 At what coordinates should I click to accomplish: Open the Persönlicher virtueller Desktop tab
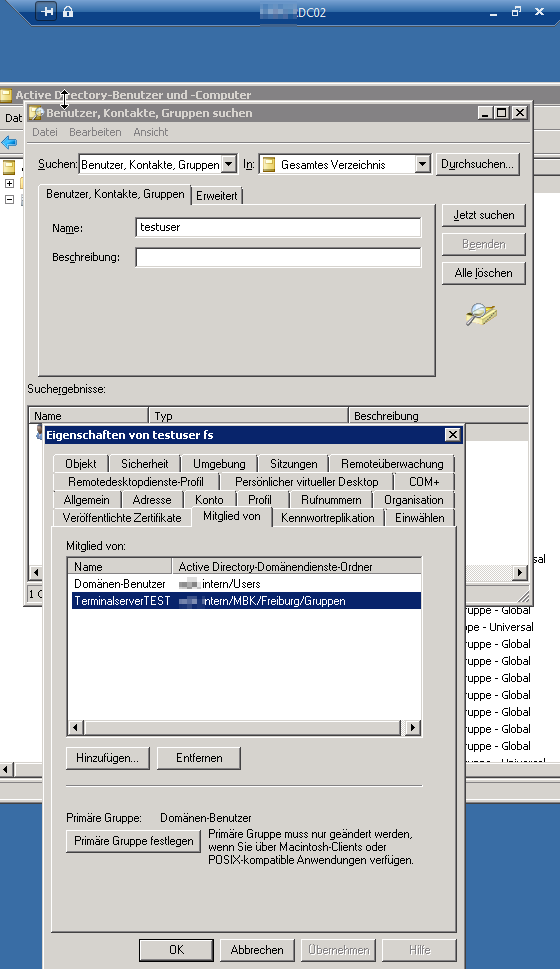click(307, 481)
